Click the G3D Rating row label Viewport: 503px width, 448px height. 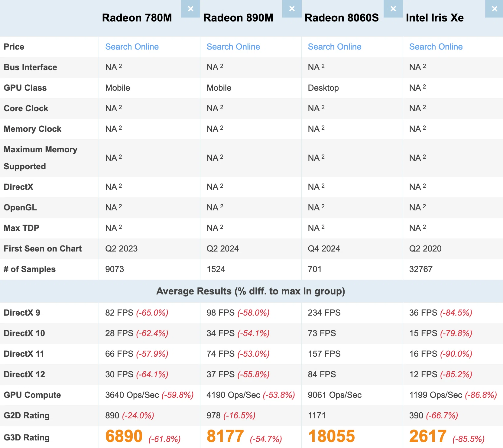tap(27, 437)
